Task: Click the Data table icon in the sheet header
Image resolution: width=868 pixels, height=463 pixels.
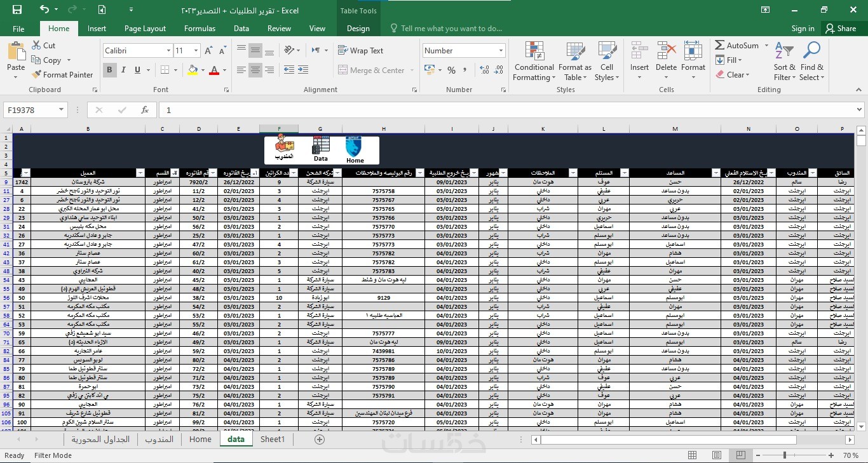Action: click(321, 145)
